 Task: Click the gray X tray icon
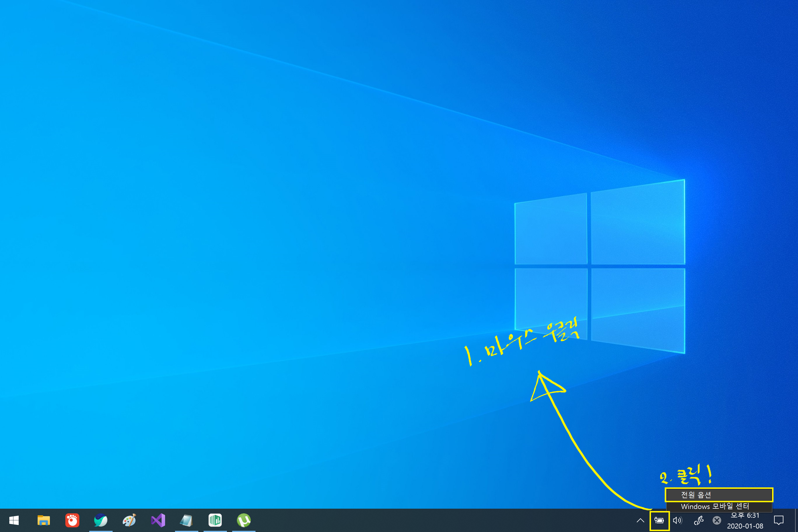[x=717, y=520]
